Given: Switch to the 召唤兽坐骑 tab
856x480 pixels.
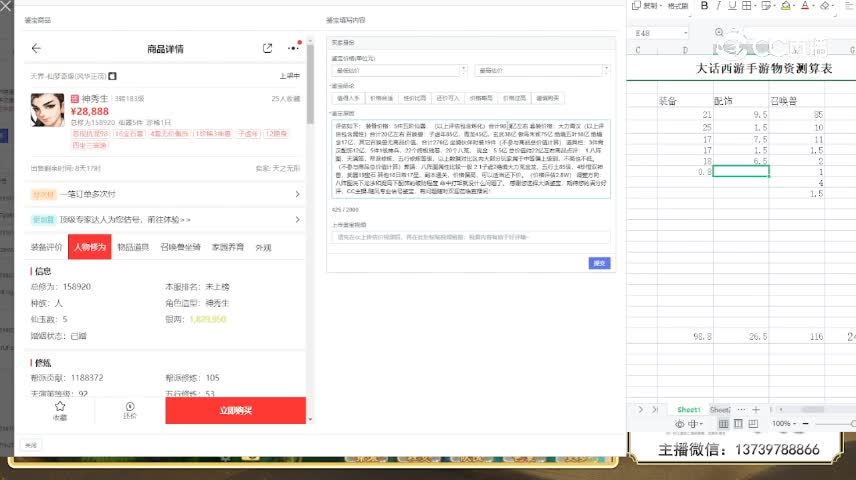Looking at the screenshot, I should (180, 247).
